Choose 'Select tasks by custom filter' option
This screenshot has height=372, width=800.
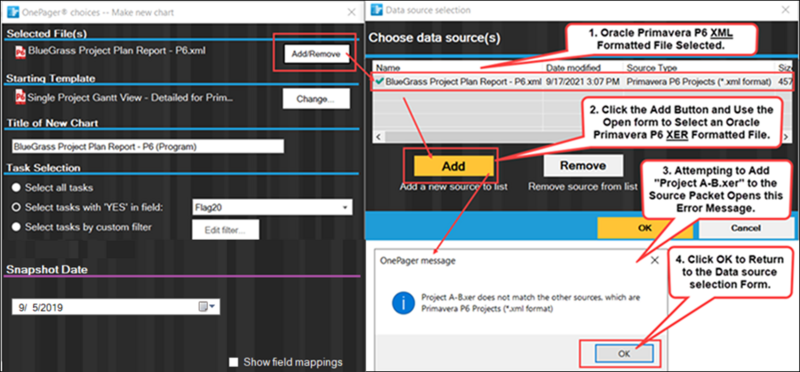click(16, 227)
